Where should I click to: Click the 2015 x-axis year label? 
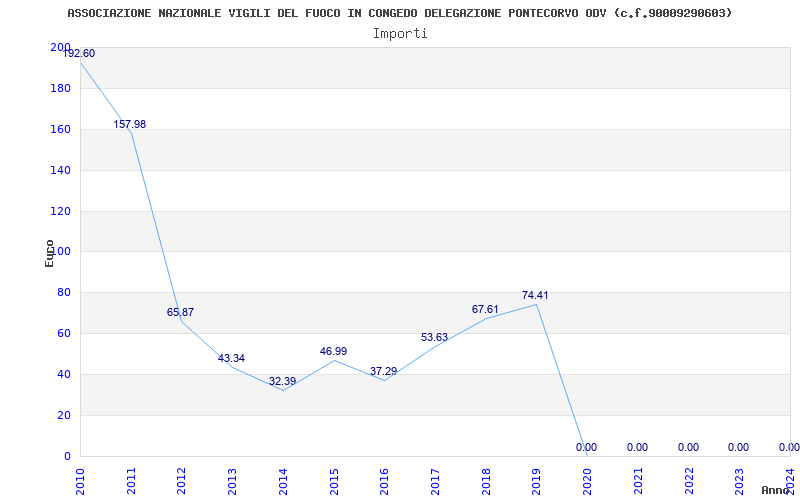pos(334,481)
